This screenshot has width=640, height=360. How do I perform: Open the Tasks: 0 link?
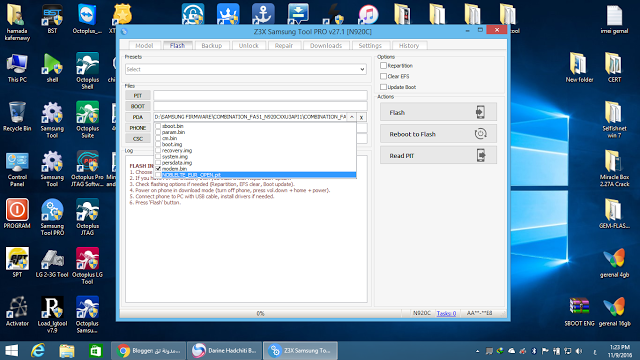446,313
